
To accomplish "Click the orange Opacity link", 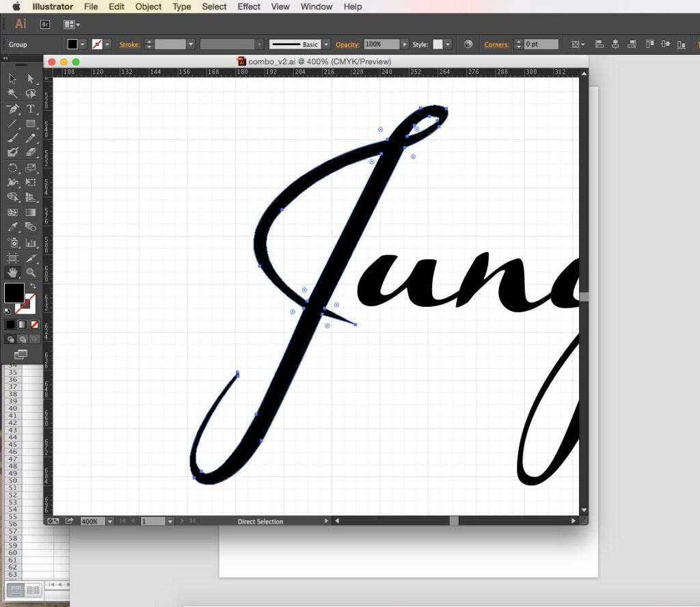I will tap(347, 44).
